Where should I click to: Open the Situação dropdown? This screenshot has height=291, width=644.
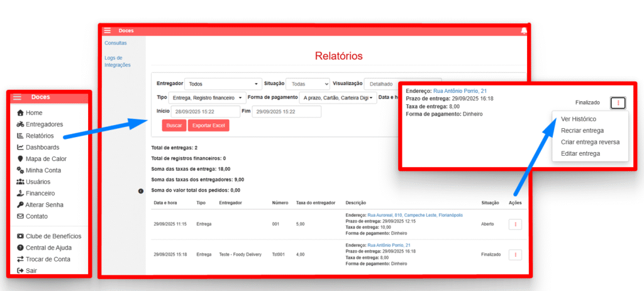pyautogui.click(x=308, y=84)
